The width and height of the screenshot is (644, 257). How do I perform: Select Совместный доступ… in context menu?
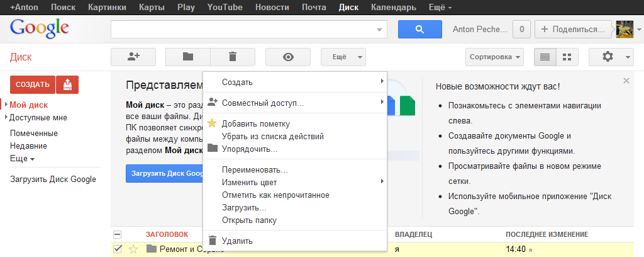pyautogui.click(x=295, y=103)
